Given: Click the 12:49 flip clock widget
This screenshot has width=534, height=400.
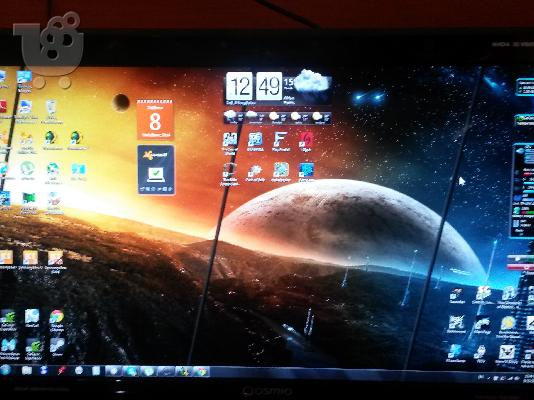Looking at the screenshot, I should point(255,86).
